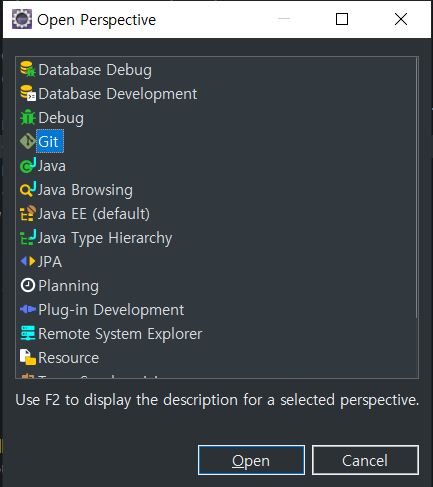Click the Remote System Explorer icon
This screenshot has height=487, width=433.
click(28, 333)
